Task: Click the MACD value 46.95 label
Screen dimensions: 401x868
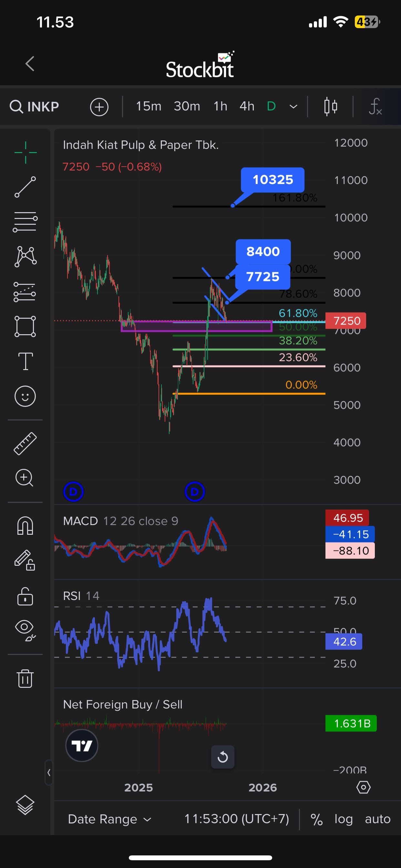Action: point(347,518)
